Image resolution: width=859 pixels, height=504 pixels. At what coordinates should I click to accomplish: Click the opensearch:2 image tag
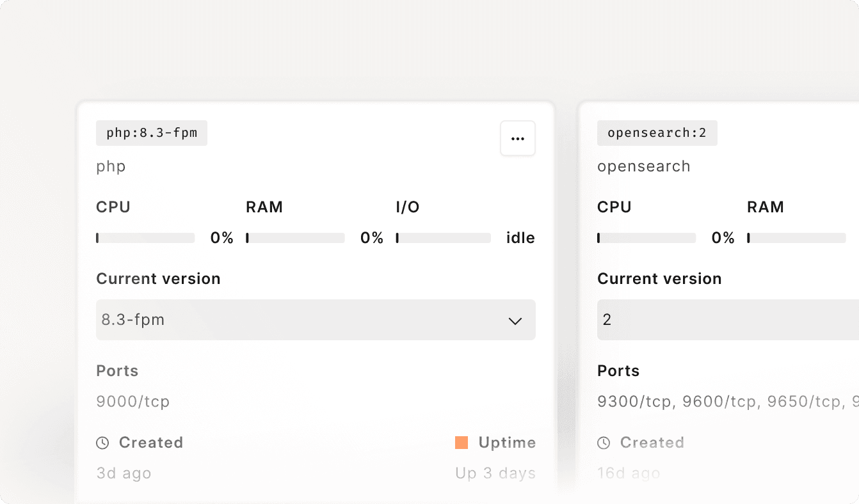657,133
